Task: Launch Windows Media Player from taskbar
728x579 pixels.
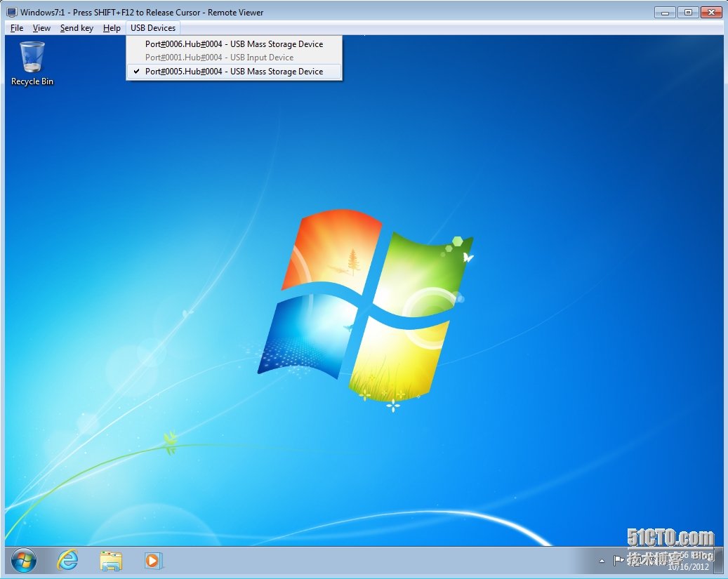Action: coord(153,561)
